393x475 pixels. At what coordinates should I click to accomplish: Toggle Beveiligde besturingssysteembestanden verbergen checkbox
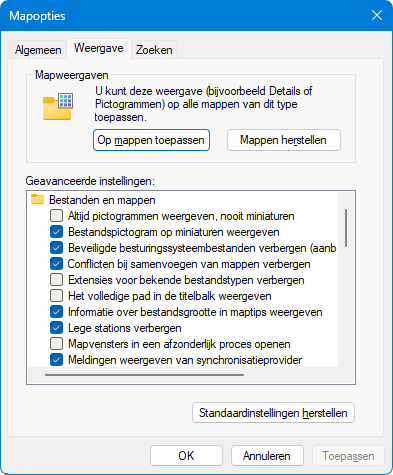[57, 248]
